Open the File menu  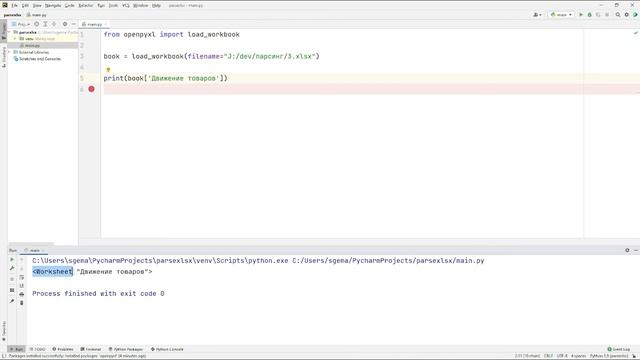14,5
